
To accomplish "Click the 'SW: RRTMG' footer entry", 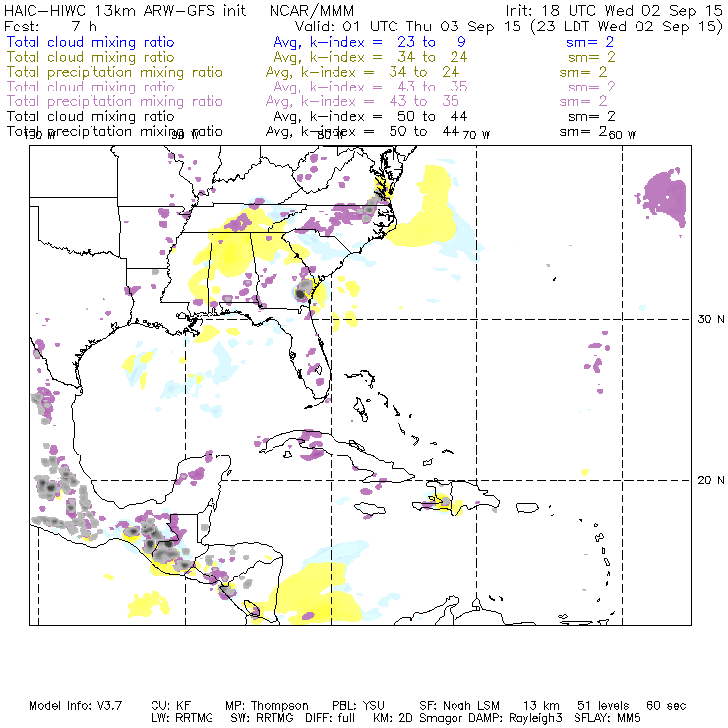I will click(x=263, y=718).
